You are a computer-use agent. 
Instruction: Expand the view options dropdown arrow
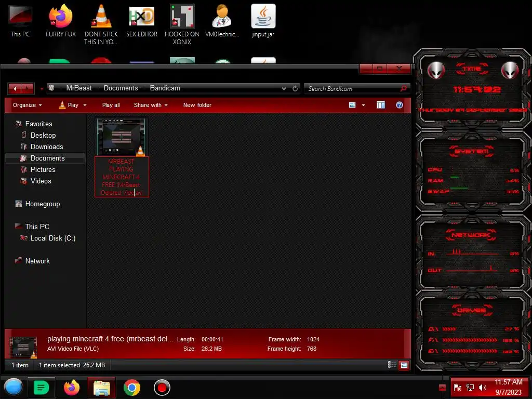[x=363, y=105]
